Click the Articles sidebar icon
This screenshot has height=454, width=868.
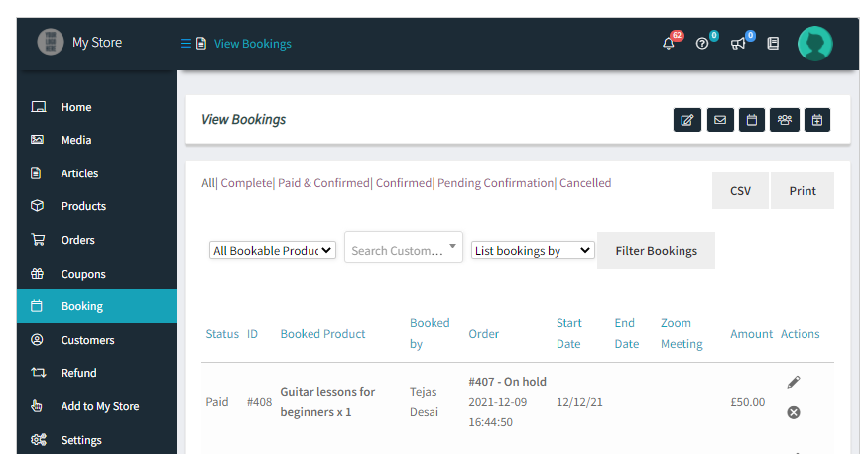pyautogui.click(x=36, y=173)
